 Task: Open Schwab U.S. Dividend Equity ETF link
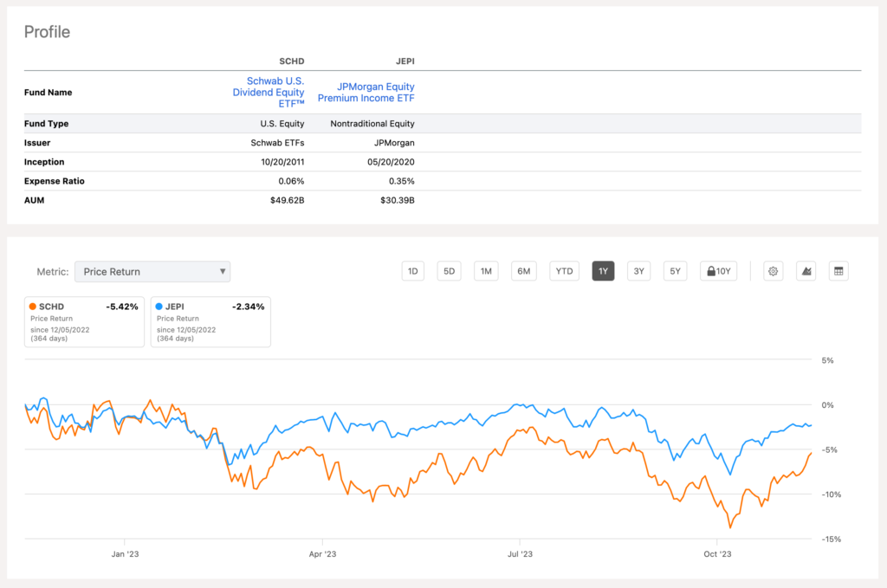click(x=269, y=92)
